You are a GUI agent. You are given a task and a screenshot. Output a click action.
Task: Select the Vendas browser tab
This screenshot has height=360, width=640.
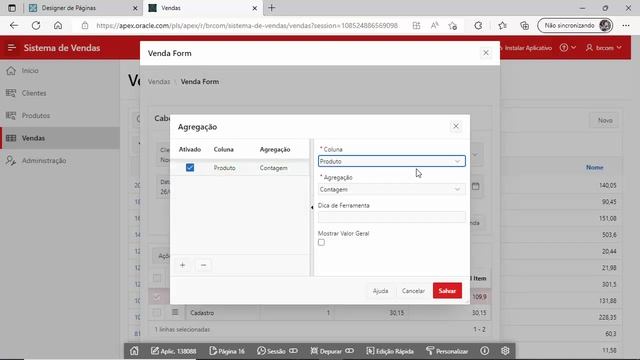coord(201,8)
